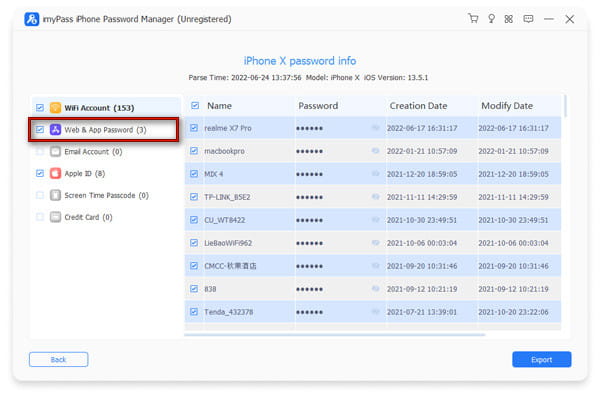
Task: Uncheck the LieBaoWiFi962 row checkbox
Action: 194,243
